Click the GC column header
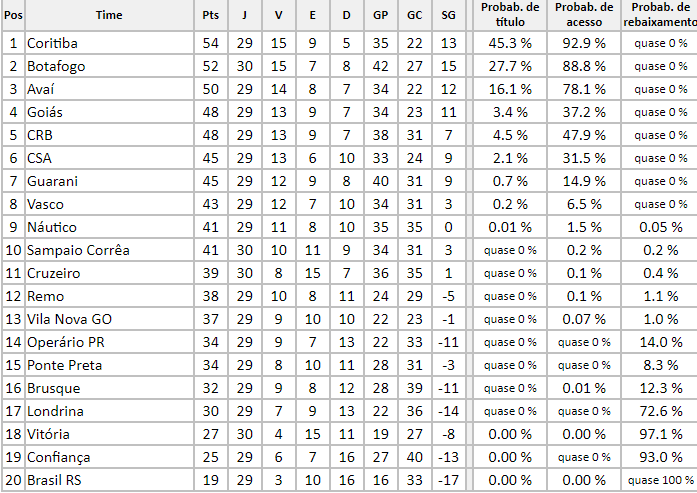Viewport: 697px width, 493px height. click(414, 15)
